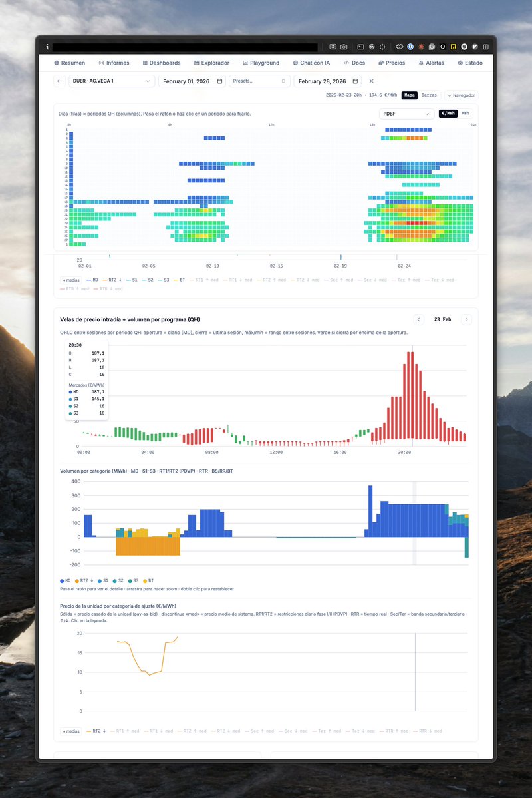Toggle Ter ↓ med in the bottom price legend
Screen dimensions: 532x798
[x=360, y=731]
